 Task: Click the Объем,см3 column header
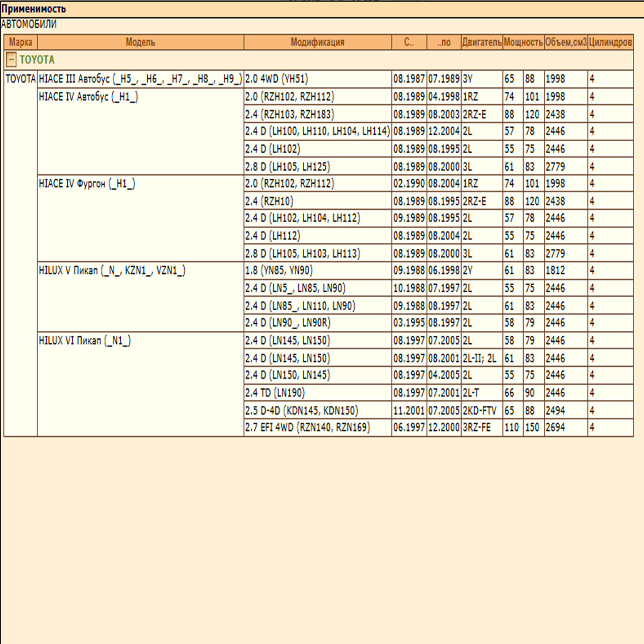tap(566, 42)
